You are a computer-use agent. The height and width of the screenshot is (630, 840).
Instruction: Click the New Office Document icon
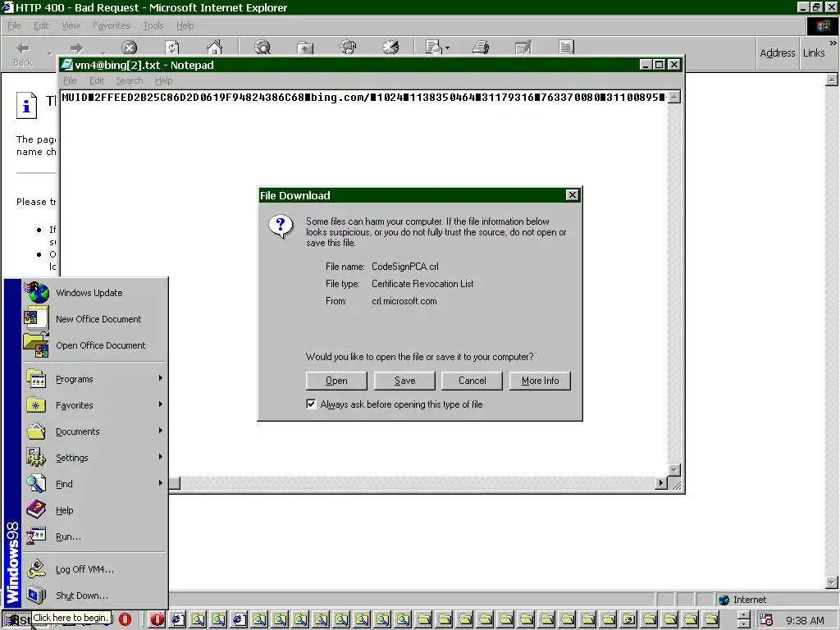tap(36, 319)
